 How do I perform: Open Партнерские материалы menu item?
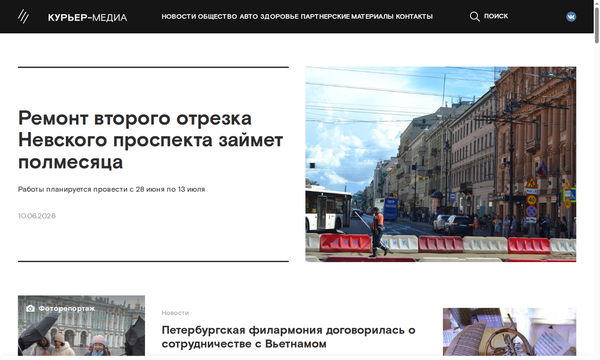[347, 16]
